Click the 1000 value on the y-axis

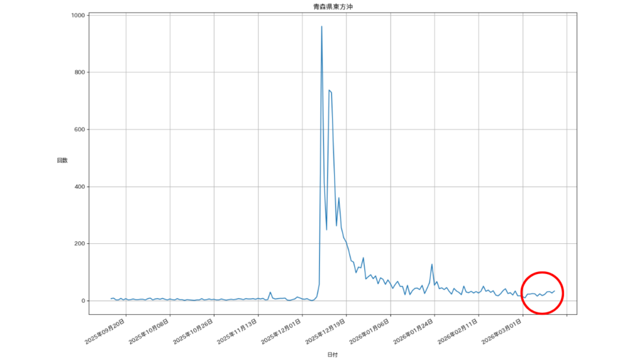tap(77, 16)
